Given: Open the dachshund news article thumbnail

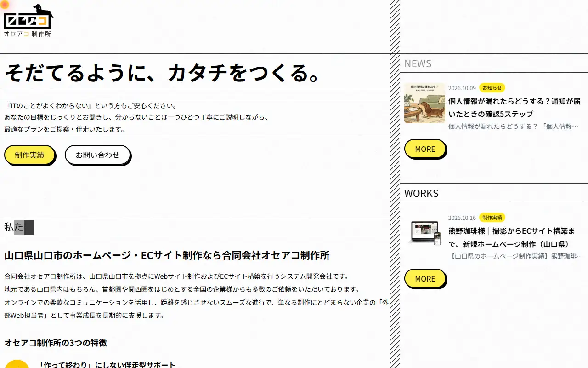Looking at the screenshot, I should pyautogui.click(x=424, y=103).
